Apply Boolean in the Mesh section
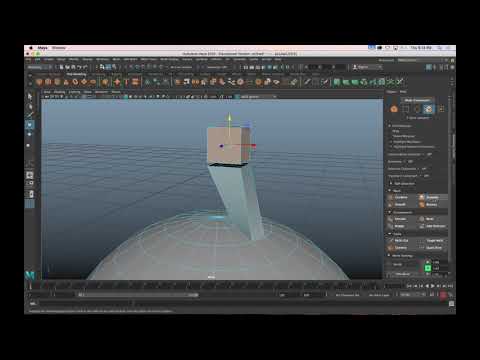 (432, 204)
